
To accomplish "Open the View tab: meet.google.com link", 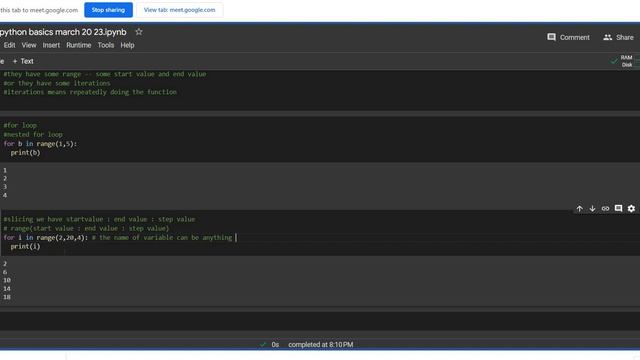I will click(x=180, y=10).
